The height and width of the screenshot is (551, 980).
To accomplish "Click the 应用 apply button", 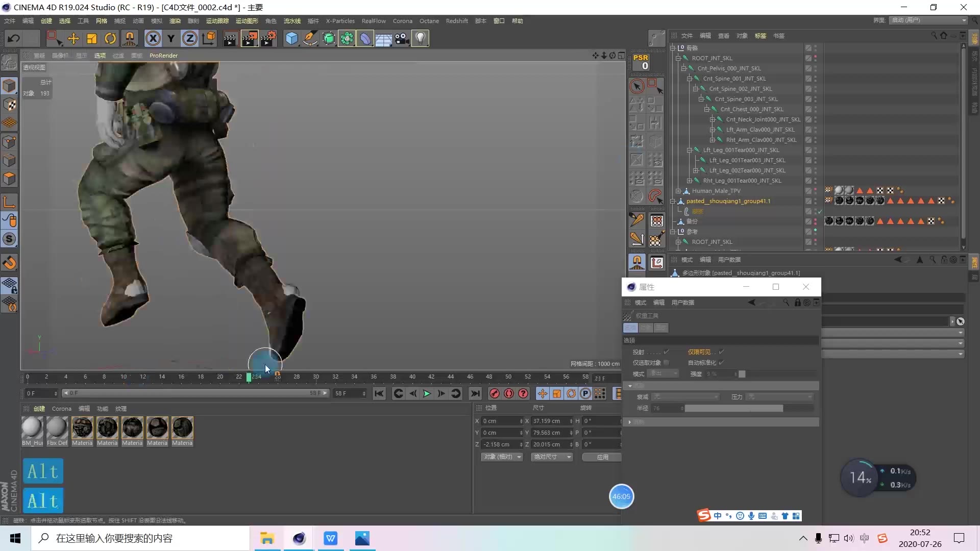I will tap(602, 457).
